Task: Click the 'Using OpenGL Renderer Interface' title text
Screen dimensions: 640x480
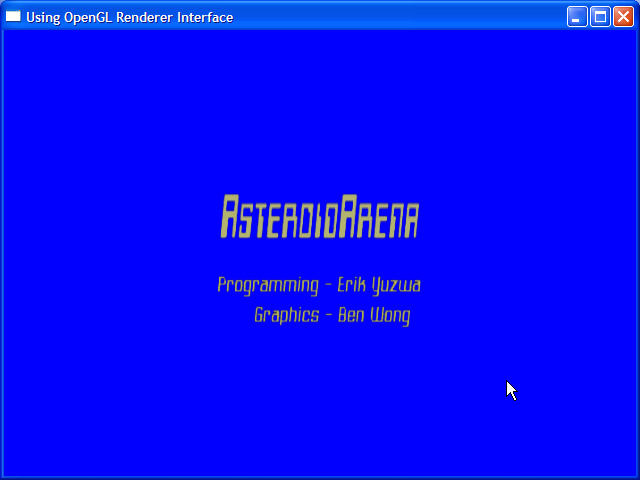Action: (130, 18)
